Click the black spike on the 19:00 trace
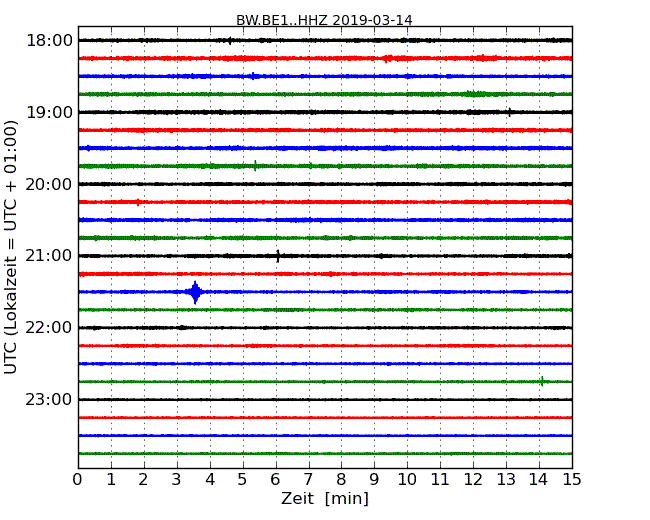 509,112
